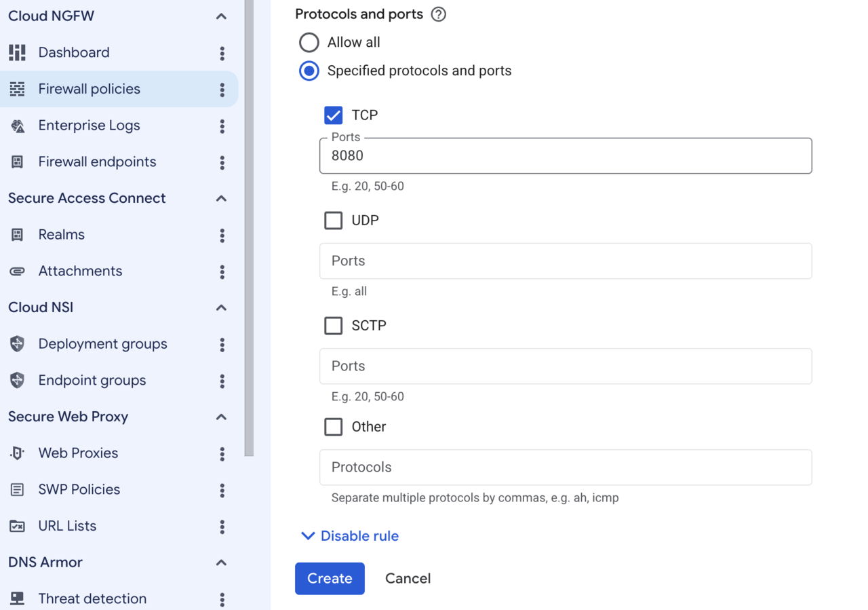This screenshot has width=868, height=610.
Task: Check the Other protocols checkbox
Action: click(333, 427)
